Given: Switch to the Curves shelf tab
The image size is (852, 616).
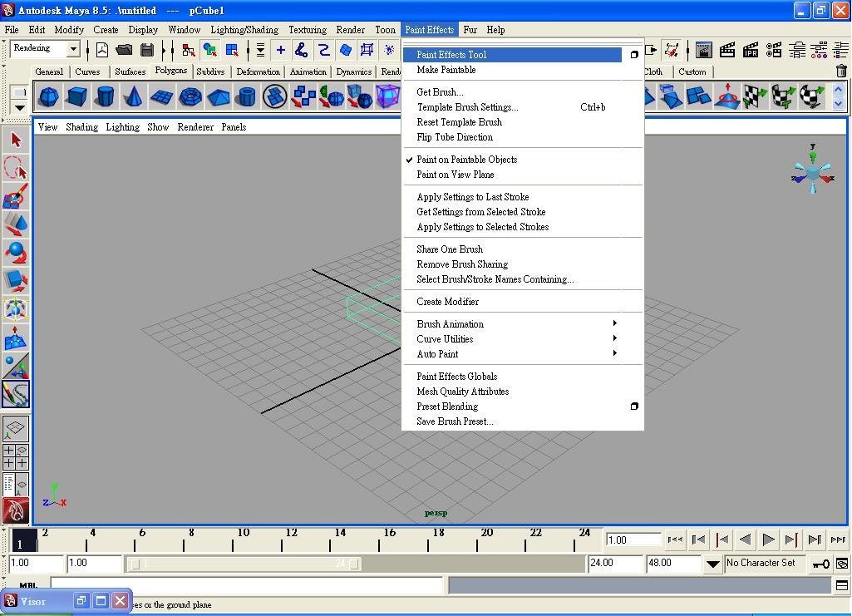Looking at the screenshot, I should (87, 71).
